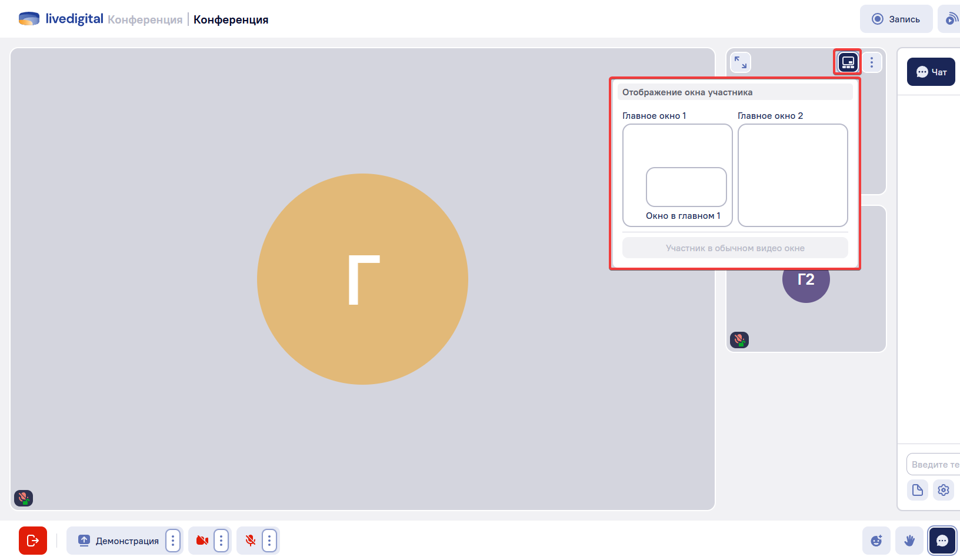Open the Чат tab
Screen dimensions: 960x560
pyautogui.click(x=931, y=72)
